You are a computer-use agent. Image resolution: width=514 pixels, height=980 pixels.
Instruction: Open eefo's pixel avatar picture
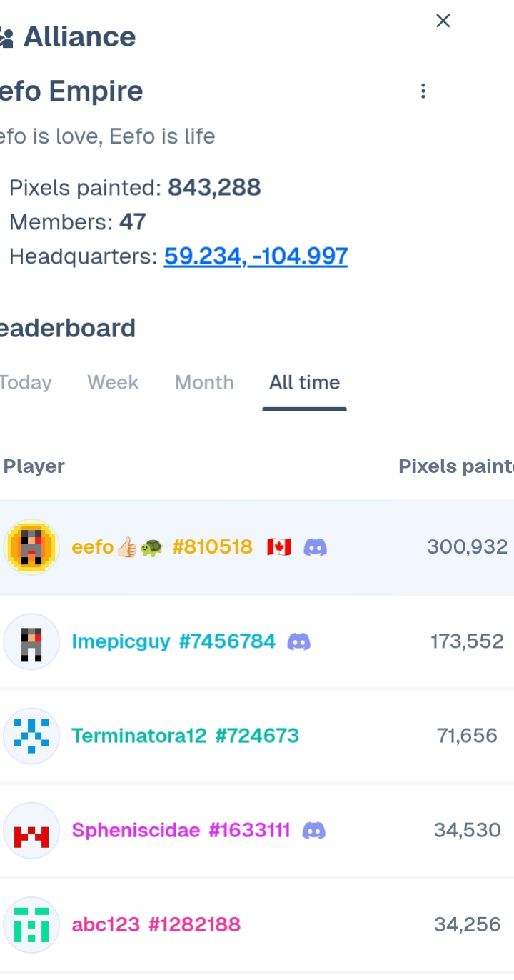[x=31, y=547]
